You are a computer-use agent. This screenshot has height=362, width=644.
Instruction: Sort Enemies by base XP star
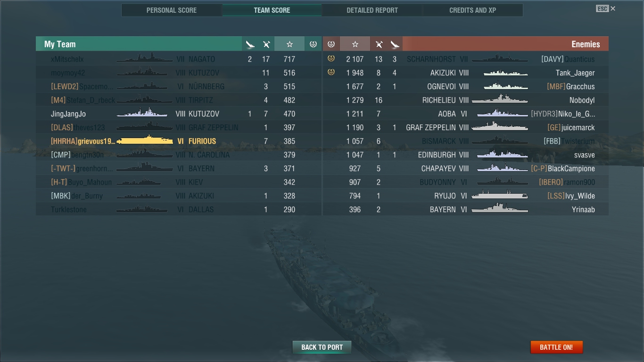355,44
